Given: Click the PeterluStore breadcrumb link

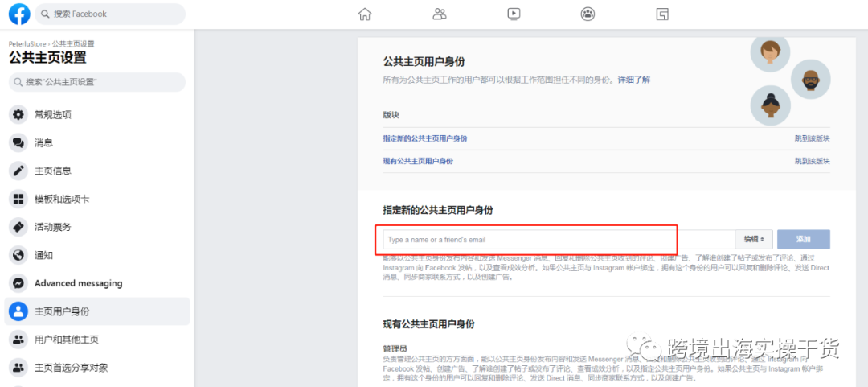Looking at the screenshot, I should click(x=27, y=43).
